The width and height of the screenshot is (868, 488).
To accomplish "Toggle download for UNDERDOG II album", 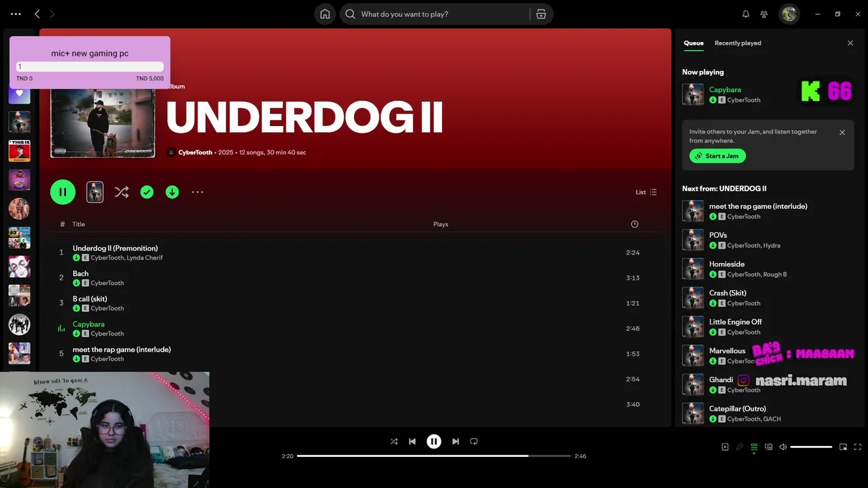I will 172,192.
